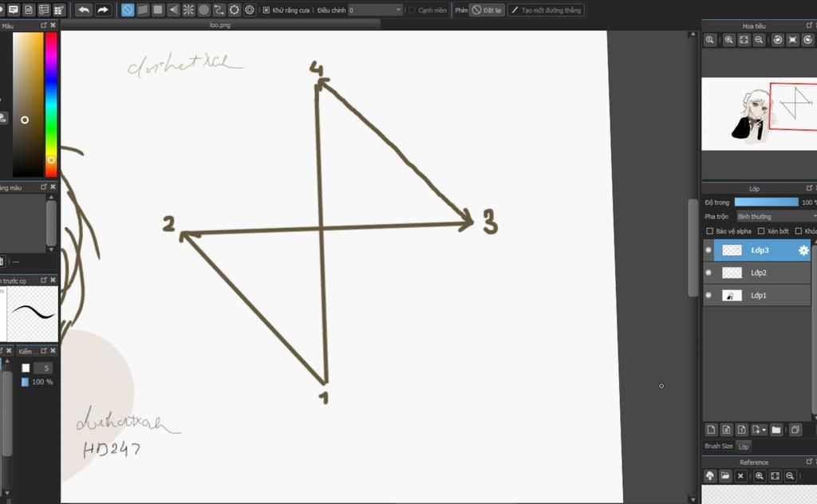Duplicate the current layer
The width and height of the screenshot is (817, 504).
coord(795,430)
